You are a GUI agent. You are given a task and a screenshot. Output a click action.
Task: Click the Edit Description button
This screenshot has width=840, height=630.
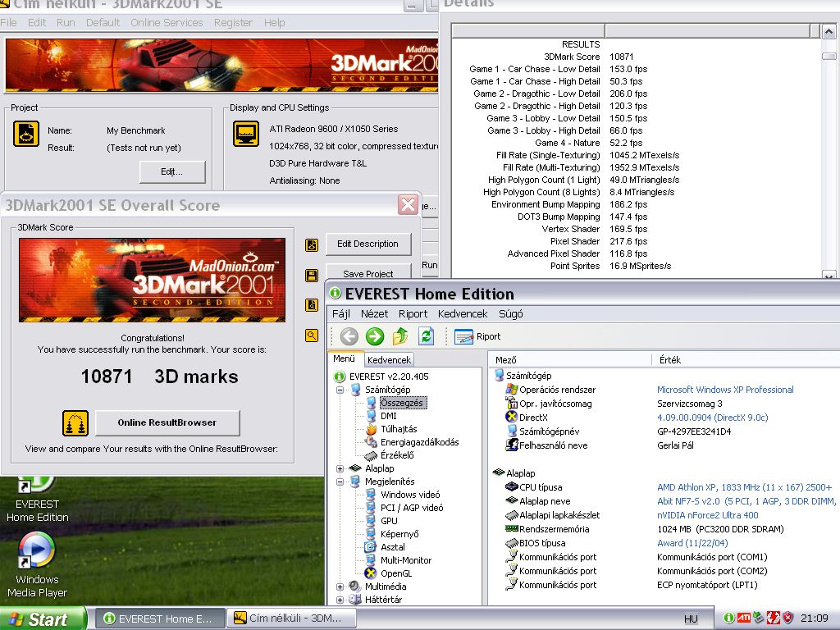tap(368, 244)
